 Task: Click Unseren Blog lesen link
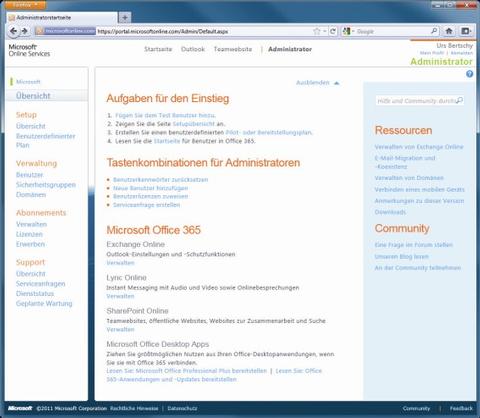[402, 256]
